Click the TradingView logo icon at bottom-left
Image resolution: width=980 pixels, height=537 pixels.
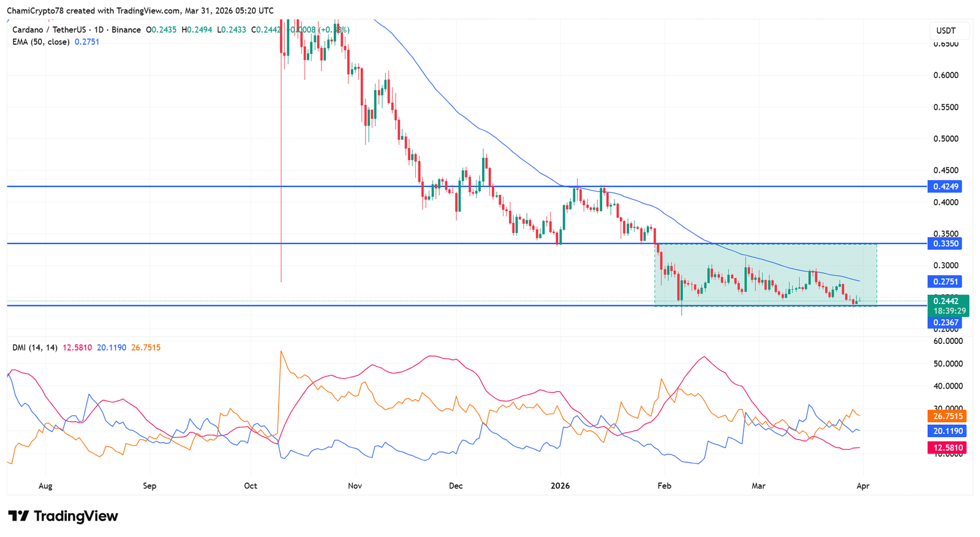pos(18,516)
